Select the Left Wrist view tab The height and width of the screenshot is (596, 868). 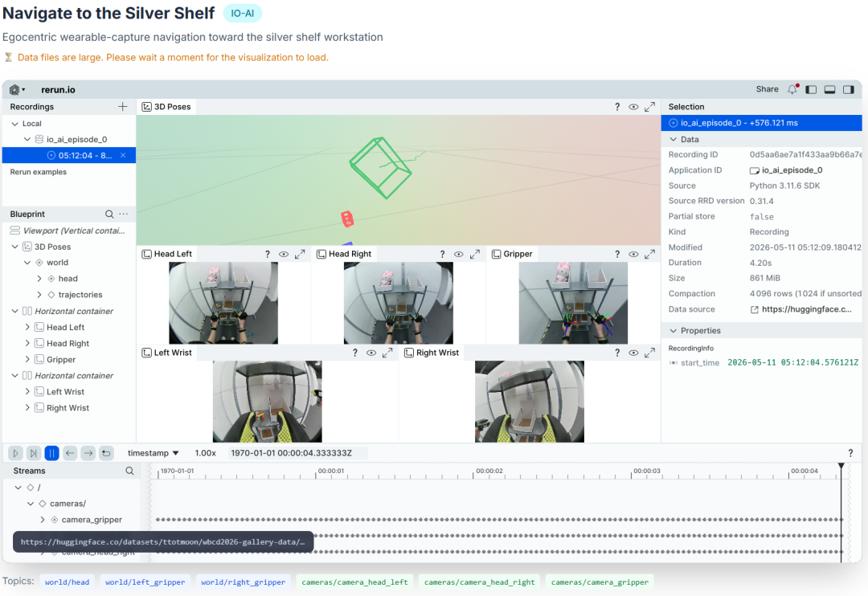point(166,353)
